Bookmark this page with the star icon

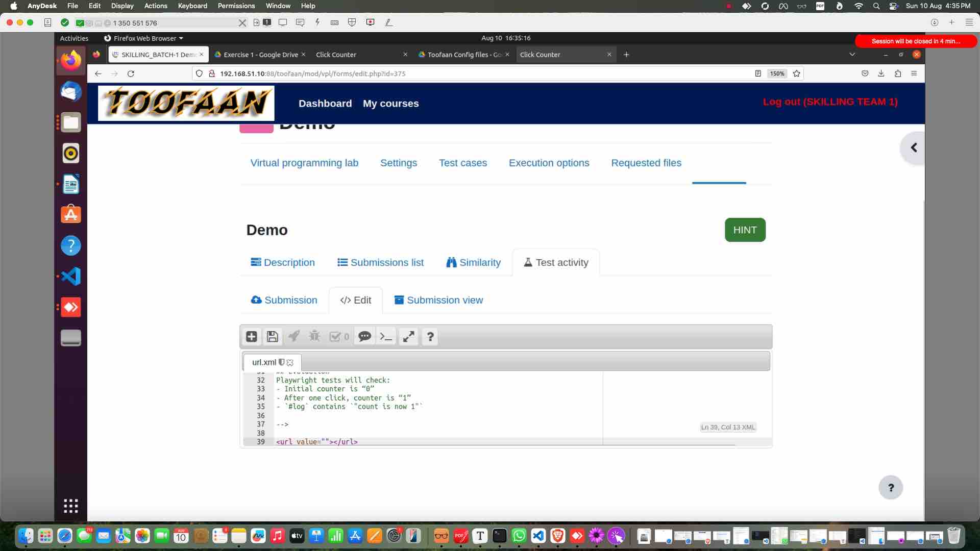[796, 73]
